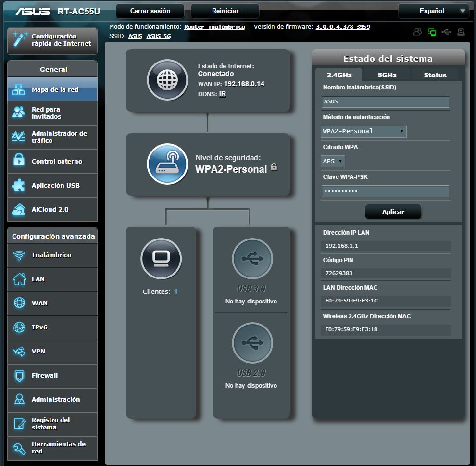
Task: Click the Aplicación USB puzzle icon
Action: pyautogui.click(x=19, y=185)
